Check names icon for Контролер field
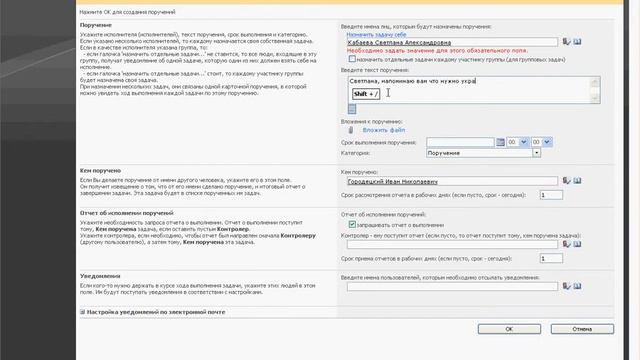This screenshot has width=640, height=360. coord(566,244)
